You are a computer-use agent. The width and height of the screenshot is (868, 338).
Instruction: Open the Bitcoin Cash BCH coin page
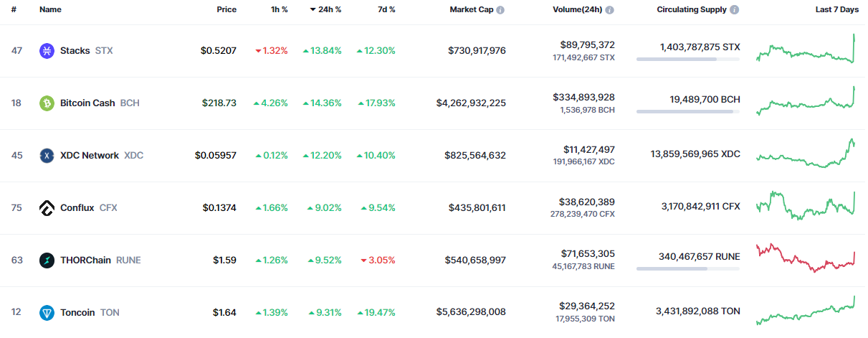pyautogui.click(x=100, y=103)
